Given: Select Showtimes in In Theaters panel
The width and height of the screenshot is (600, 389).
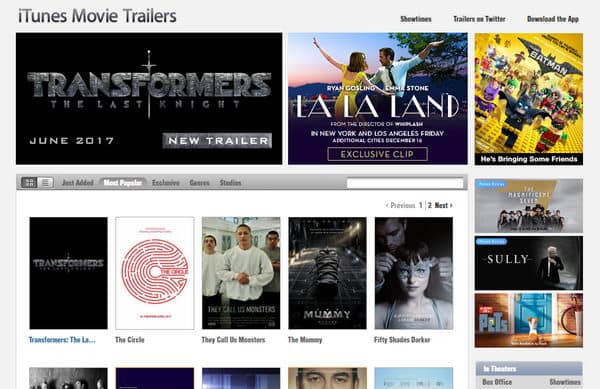Looking at the screenshot, I should coord(565,382).
